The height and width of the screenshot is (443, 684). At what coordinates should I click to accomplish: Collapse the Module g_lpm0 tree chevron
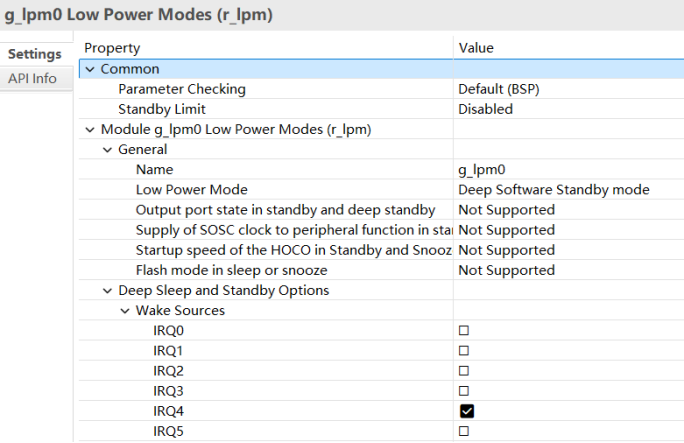click(90, 130)
